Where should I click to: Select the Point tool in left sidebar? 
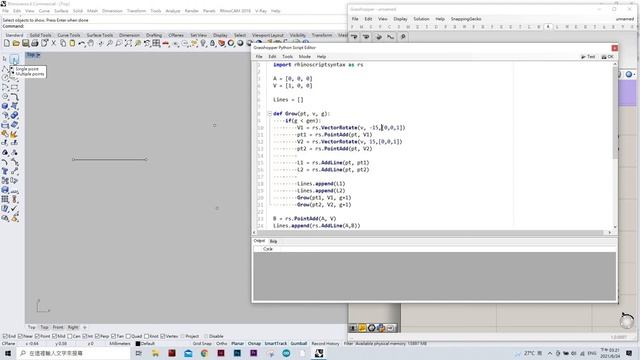coord(14,59)
